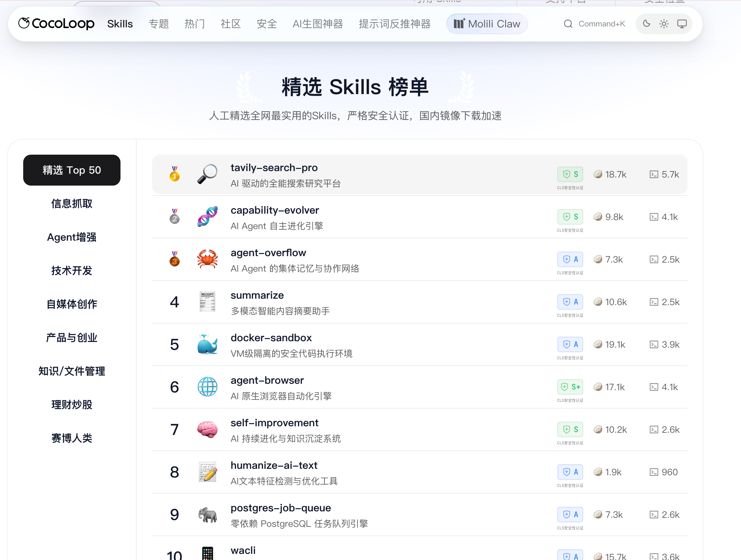Open the Command+K search box
The width and height of the screenshot is (741, 560).
(x=594, y=24)
